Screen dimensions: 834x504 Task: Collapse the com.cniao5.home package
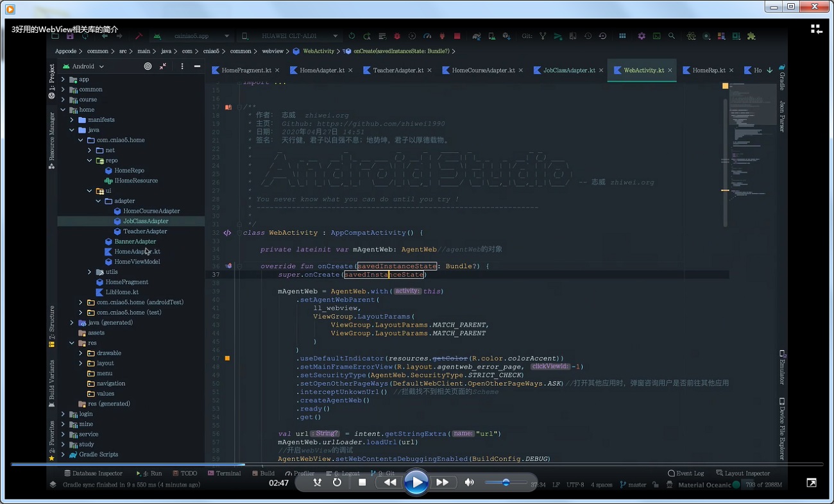click(81, 140)
